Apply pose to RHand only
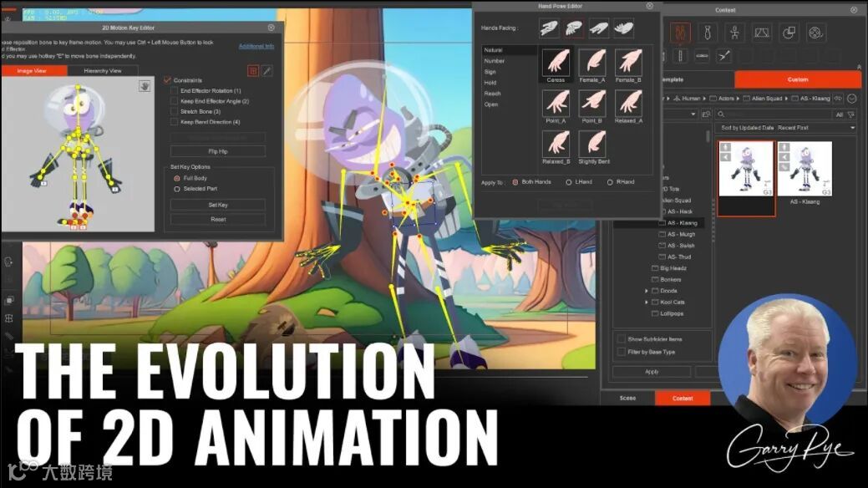The image size is (868, 488). [610, 181]
